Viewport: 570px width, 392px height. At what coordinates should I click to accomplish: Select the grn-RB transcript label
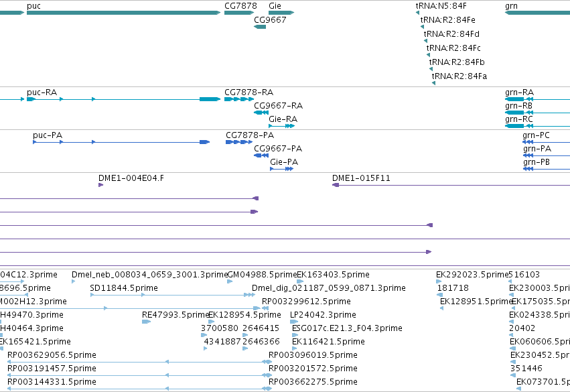518,106
